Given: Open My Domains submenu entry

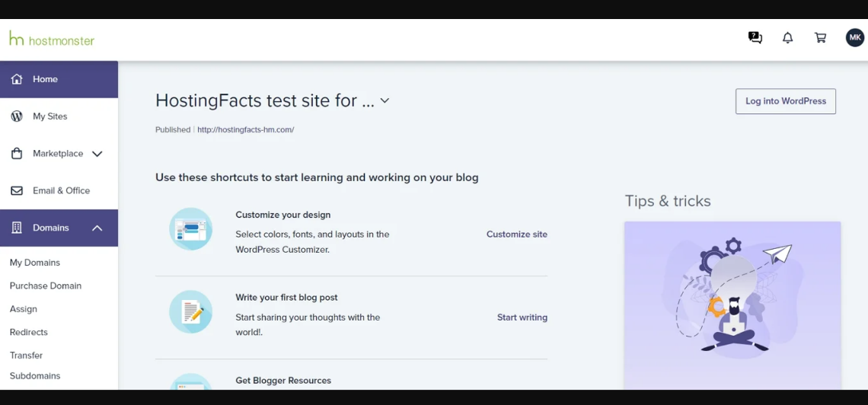Looking at the screenshot, I should (35, 262).
